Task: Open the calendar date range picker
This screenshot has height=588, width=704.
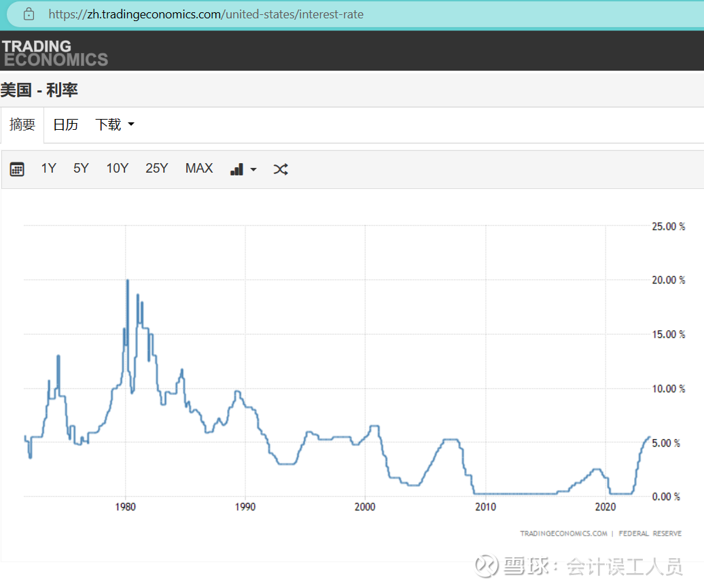Action: (x=17, y=169)
